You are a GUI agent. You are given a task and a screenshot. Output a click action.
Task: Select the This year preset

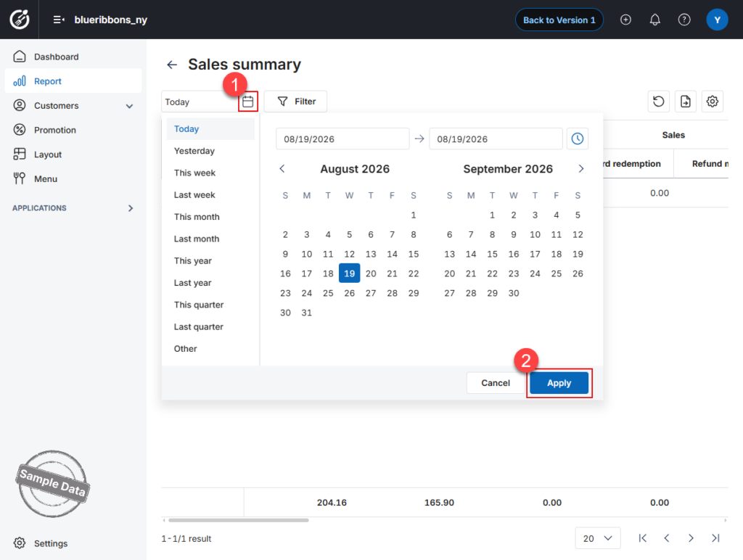[210, 260]
